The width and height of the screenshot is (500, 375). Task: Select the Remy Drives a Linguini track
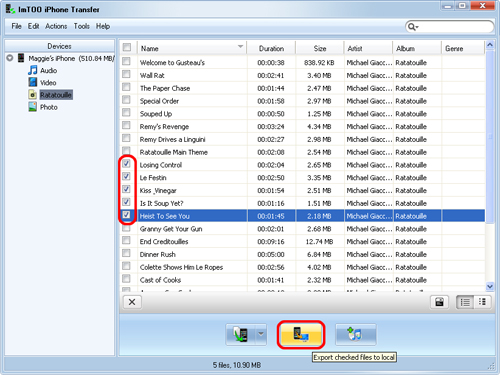pos(302,139)
